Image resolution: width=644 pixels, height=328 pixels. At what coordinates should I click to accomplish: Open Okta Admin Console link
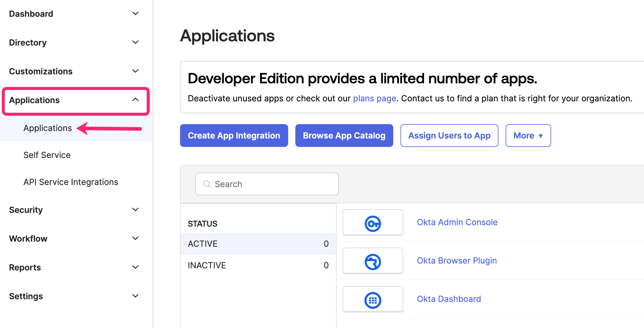pos(457,222)
